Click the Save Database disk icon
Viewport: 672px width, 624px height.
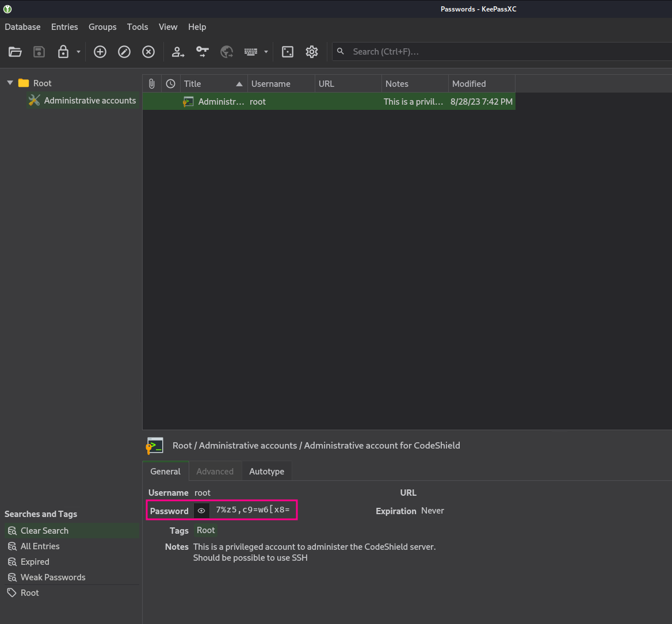click(39, 52)
